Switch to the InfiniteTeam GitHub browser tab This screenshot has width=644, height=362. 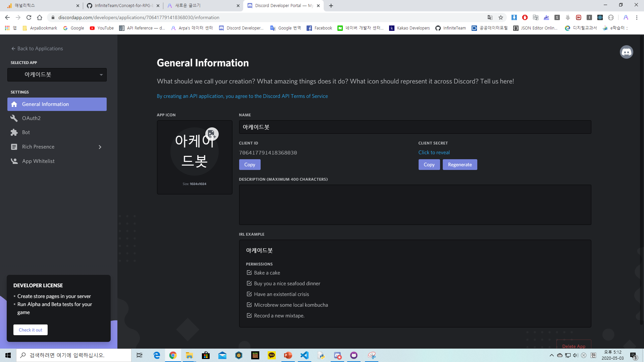pos(123,6)
